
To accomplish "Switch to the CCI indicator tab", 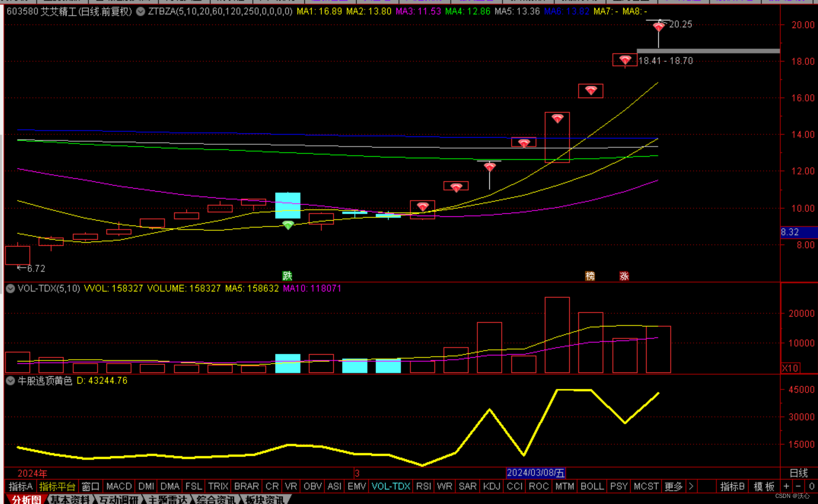I will tap(515, 486).
